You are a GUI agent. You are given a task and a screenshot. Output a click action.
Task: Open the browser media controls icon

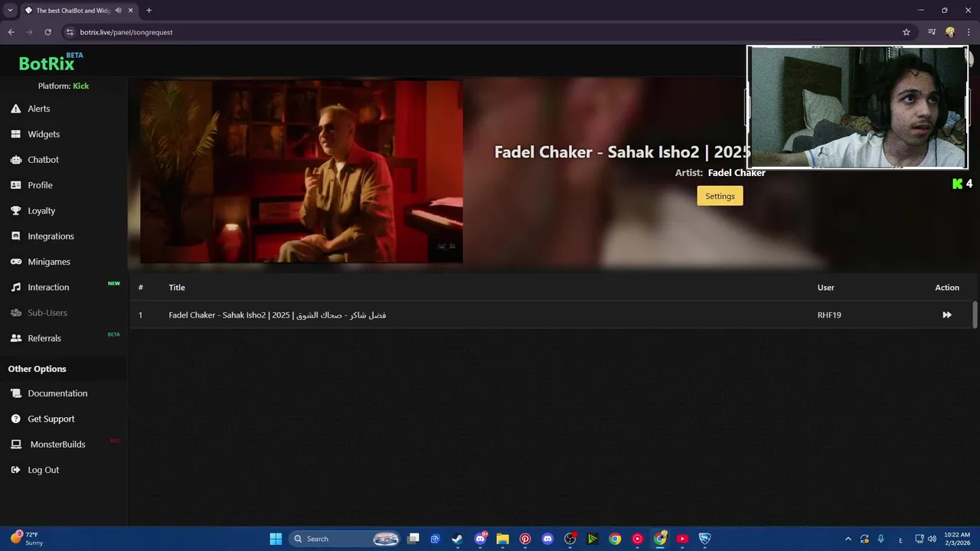pos(932,32)
